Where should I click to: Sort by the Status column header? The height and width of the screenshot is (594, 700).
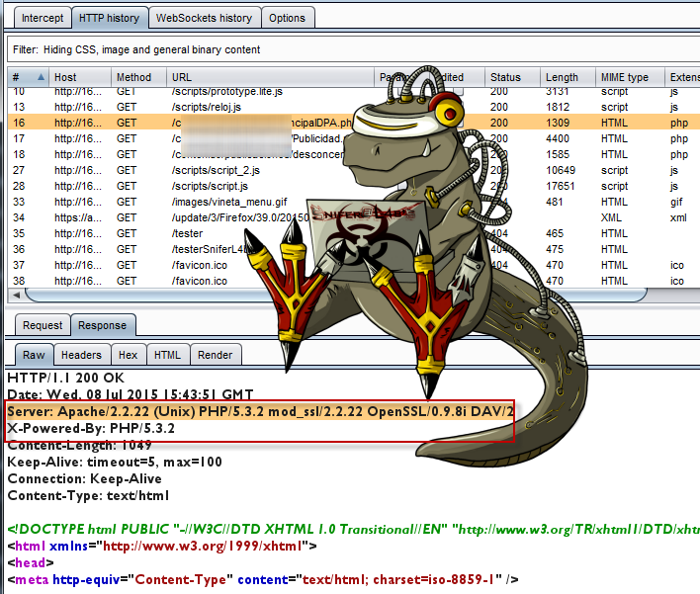tap(512, 77)
